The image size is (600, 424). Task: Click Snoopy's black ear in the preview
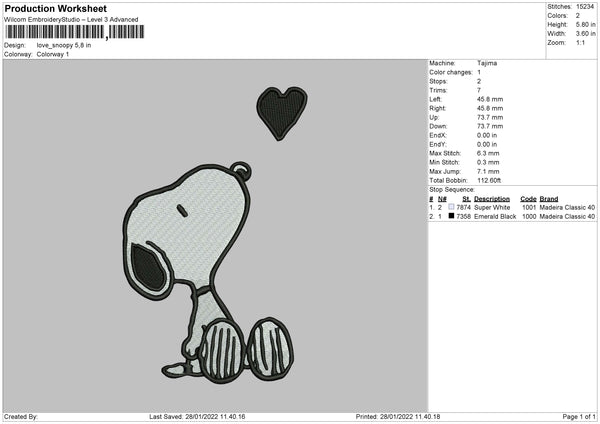pyautogui.click(x=147, y=267)
